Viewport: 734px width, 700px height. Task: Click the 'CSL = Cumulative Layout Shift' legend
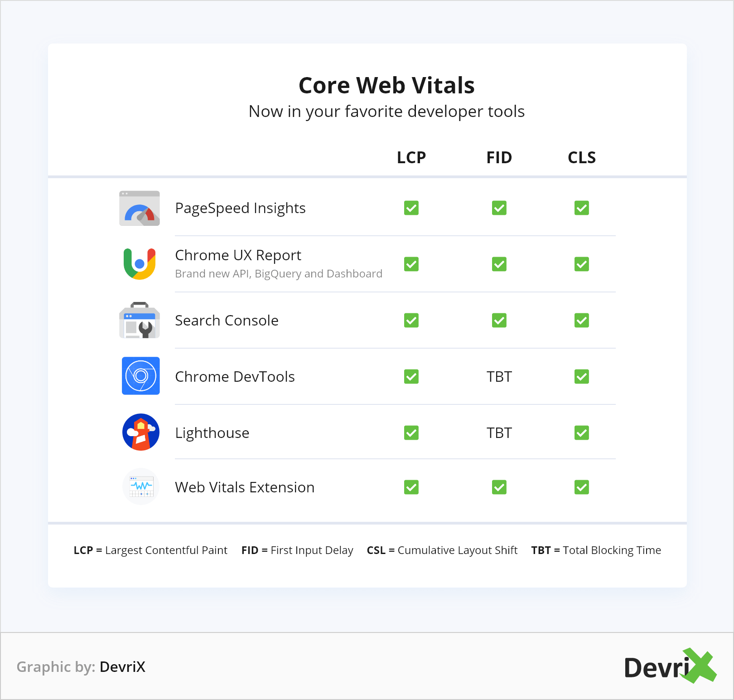442,550
